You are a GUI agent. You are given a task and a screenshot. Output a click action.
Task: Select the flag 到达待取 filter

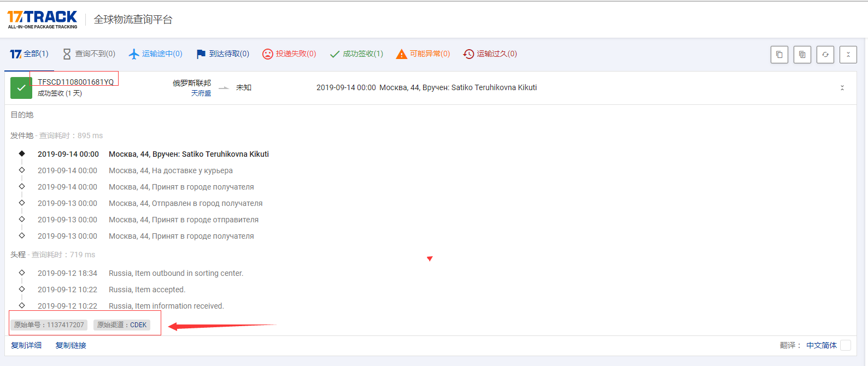[222, 54]
